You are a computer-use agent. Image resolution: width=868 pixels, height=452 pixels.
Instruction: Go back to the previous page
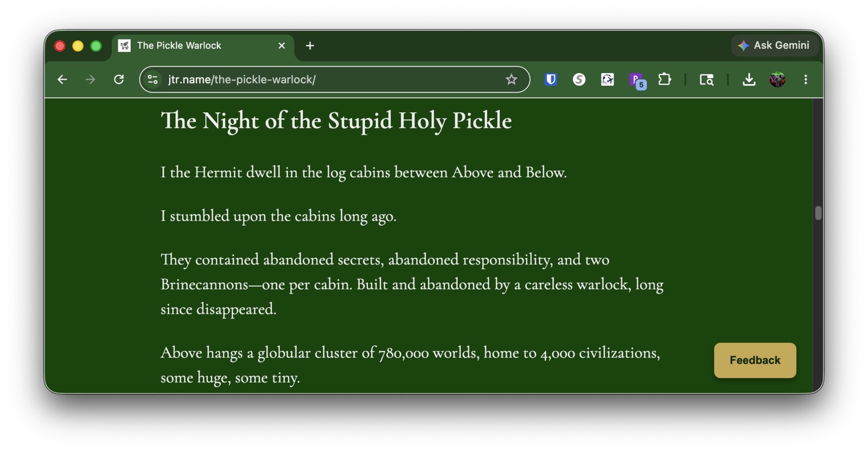tap(62, 80)
